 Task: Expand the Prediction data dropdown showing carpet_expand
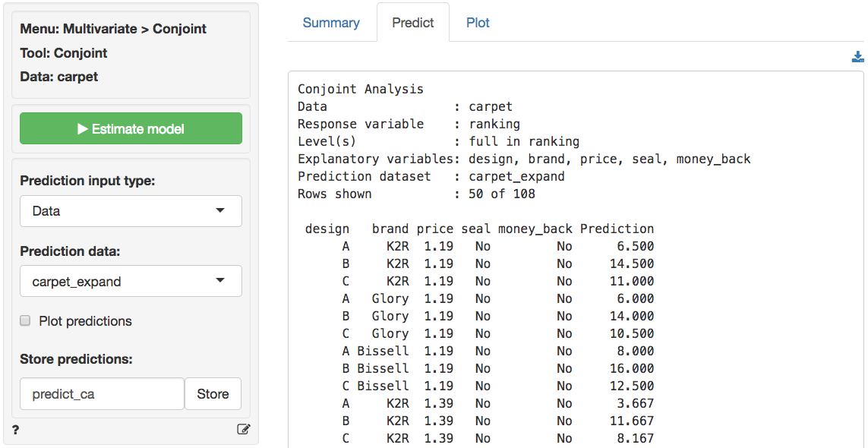131,281
